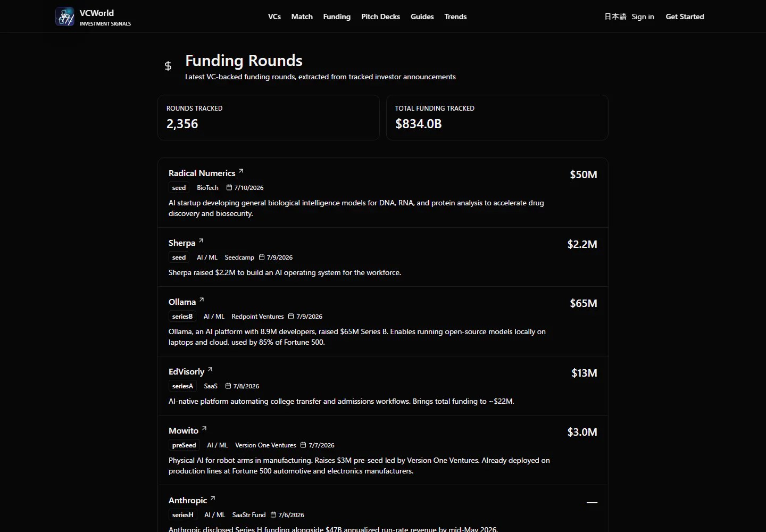This screenshot has height=532, width=766.
Task: Open the Pitch Decks nav item
Action: pos(380,16)
